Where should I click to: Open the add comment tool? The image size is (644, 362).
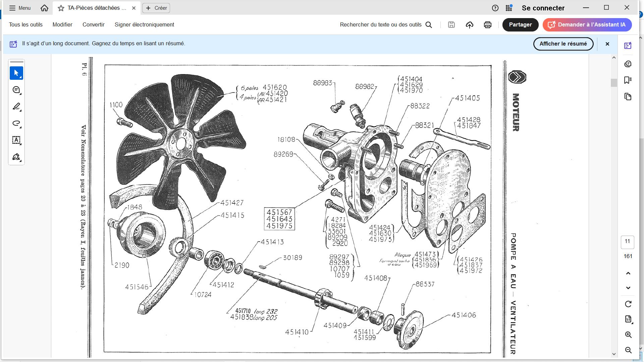tap(16, 90)
